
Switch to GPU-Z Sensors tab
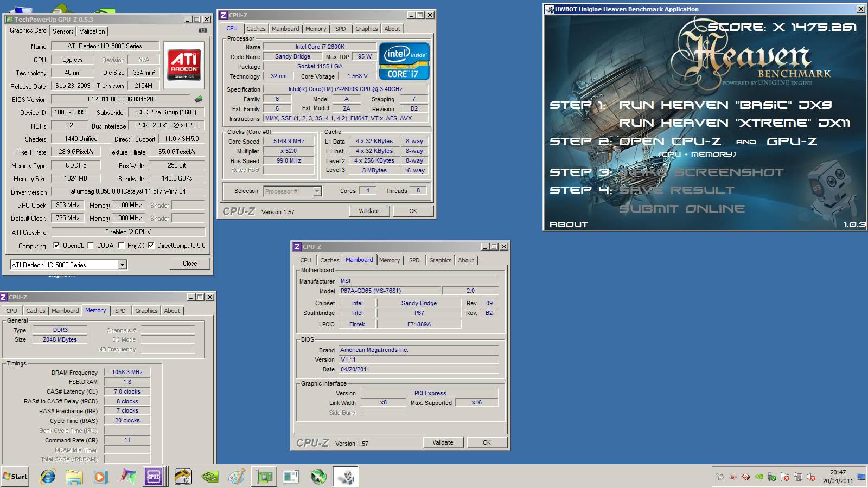point(63,31)
